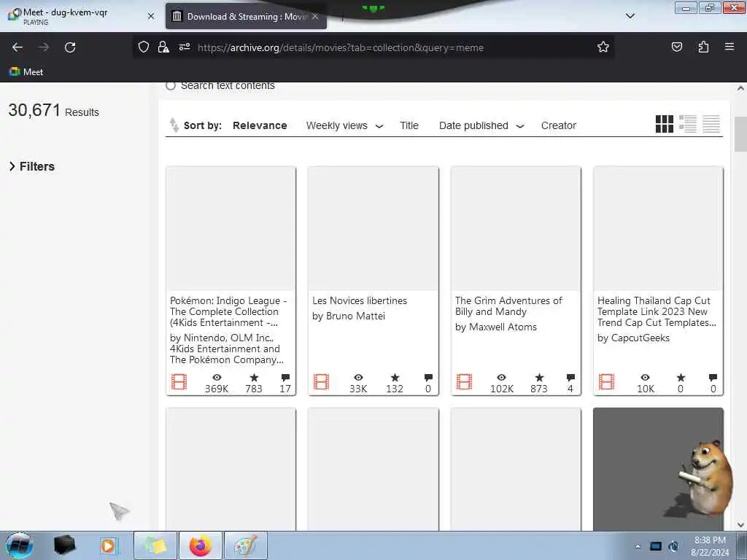
Task: Sort results by Relevance
Action: point(260,125)
